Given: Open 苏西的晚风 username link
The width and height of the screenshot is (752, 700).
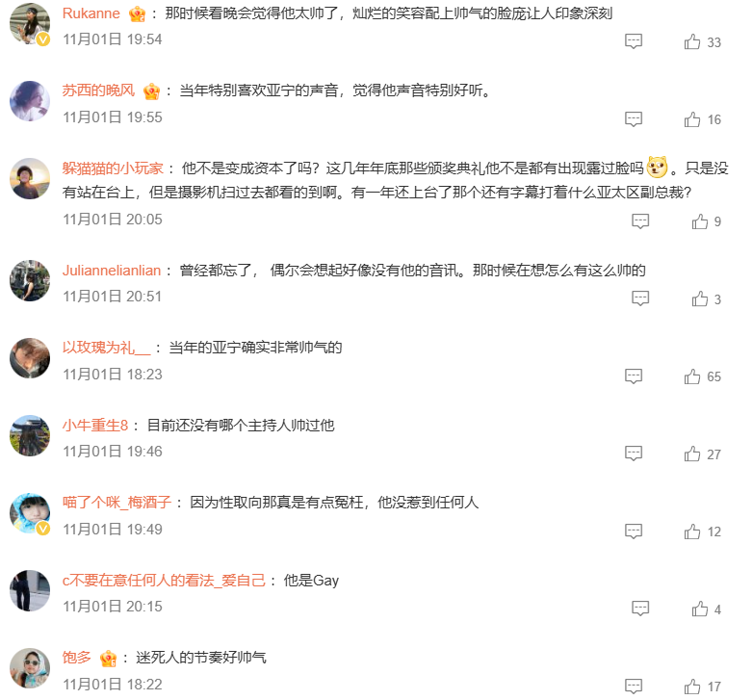Looking at the screenshot, I should point(98,91).
